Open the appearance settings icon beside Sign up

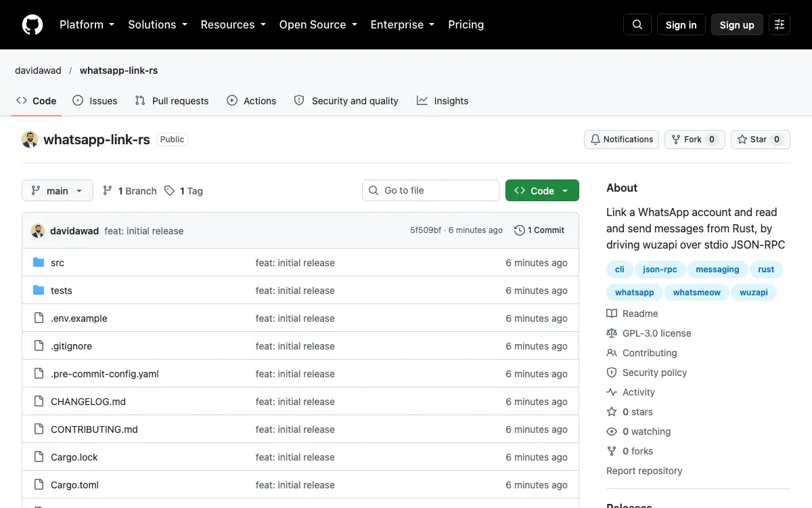pos(780,24)
